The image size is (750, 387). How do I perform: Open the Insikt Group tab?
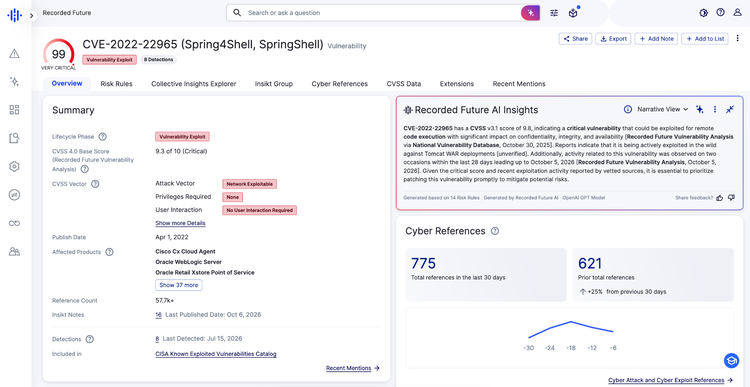point(274,84)
